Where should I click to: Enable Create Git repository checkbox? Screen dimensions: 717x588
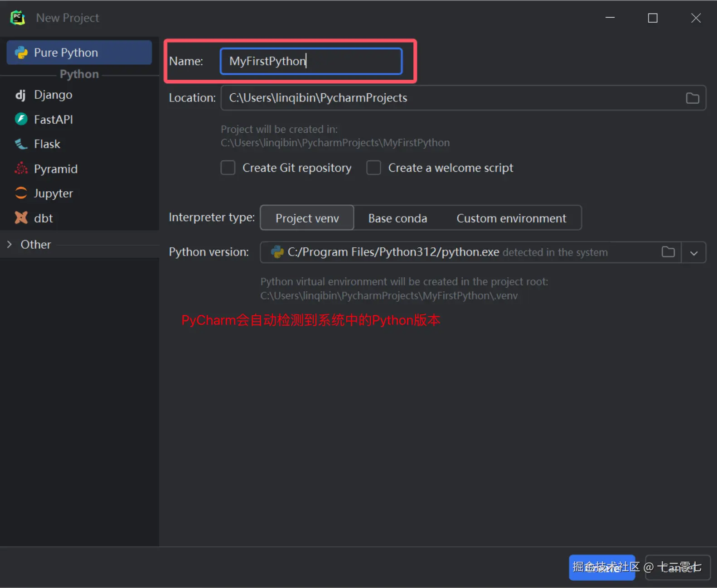coord(228,168)
